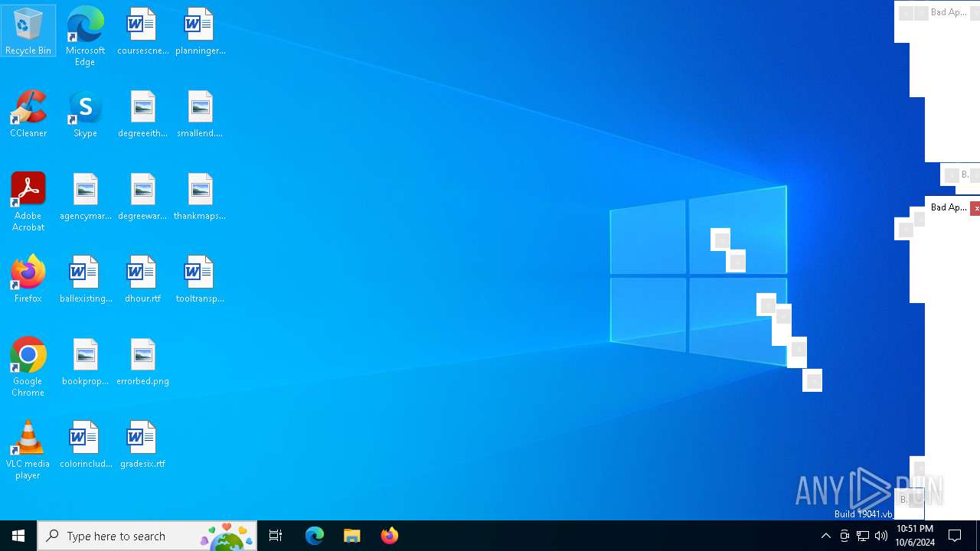The width and height of the screenshot is (980, 551).
Task: Select the degreeeith image file icon
Action: coord(142,113)
